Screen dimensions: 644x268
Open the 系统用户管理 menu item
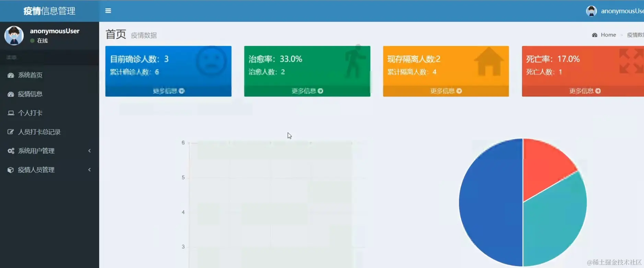coord(49,151)
